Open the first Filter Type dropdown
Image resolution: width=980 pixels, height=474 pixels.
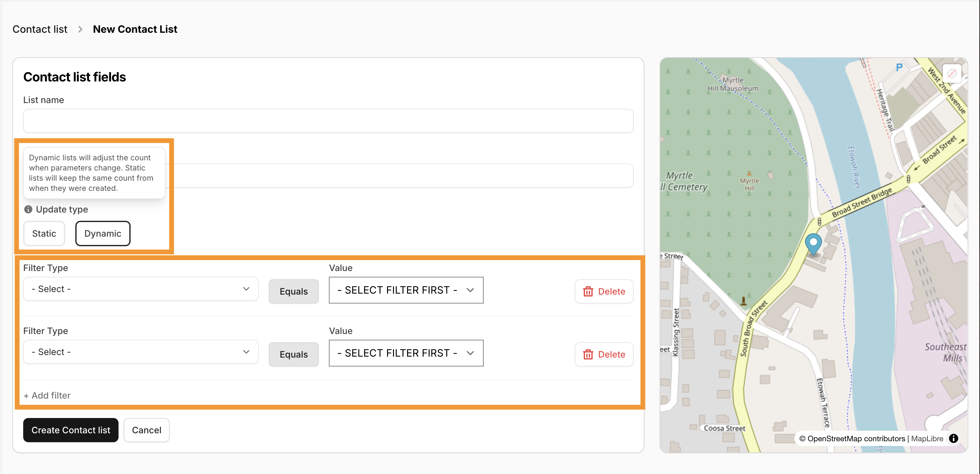(140, 289)
